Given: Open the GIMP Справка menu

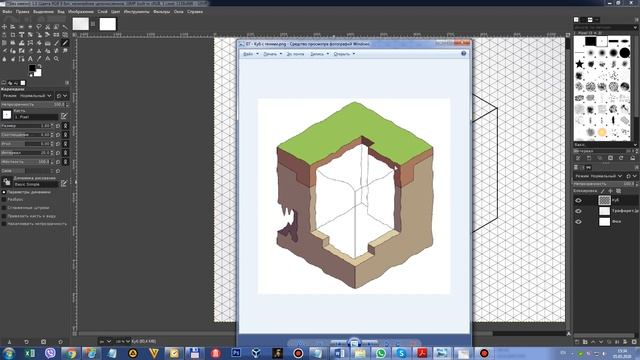Looking at the screenshot, I should pos(195,12).
